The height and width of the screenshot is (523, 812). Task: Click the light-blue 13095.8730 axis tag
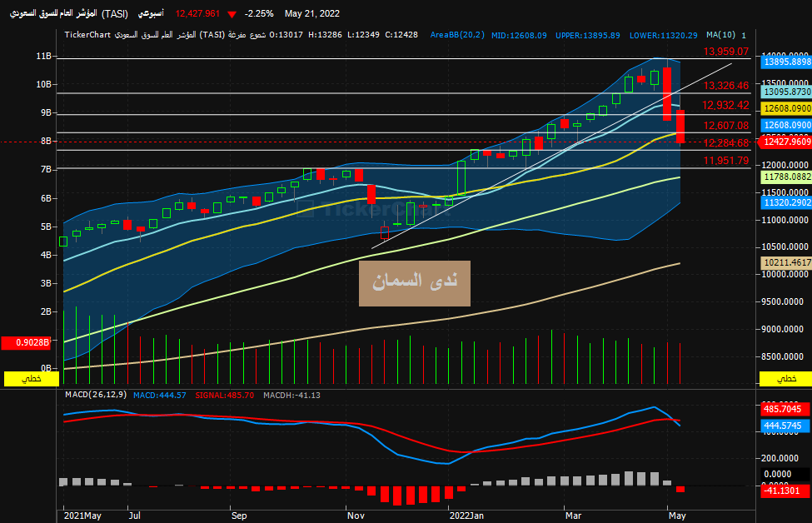click(x=786, y=92)
